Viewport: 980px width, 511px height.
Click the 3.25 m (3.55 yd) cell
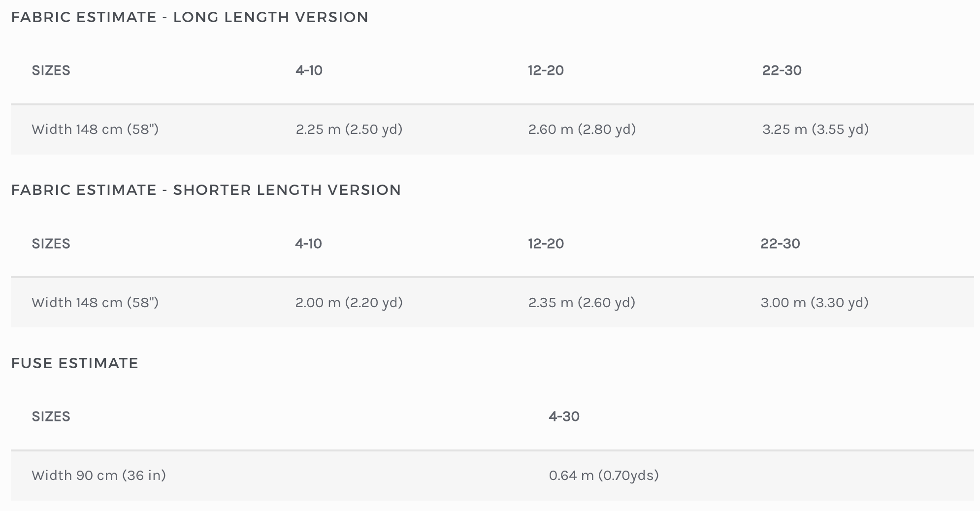[x=816, y=129]
